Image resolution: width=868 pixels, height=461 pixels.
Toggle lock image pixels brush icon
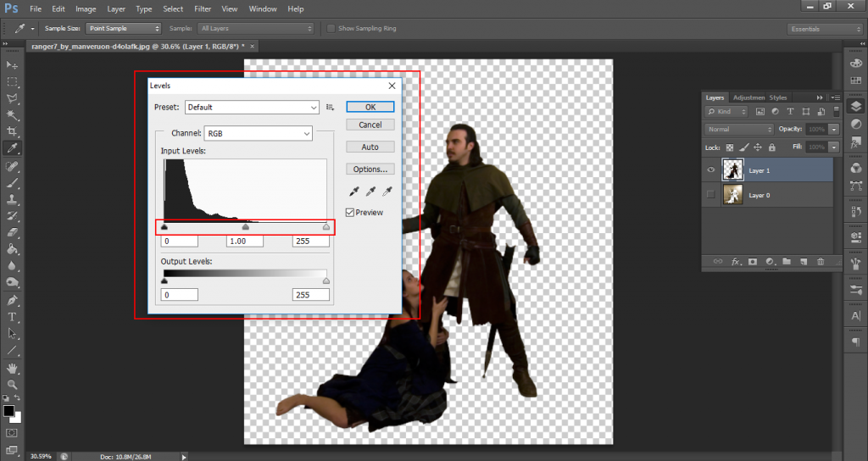pyautogui.click(x=744, y=147)
